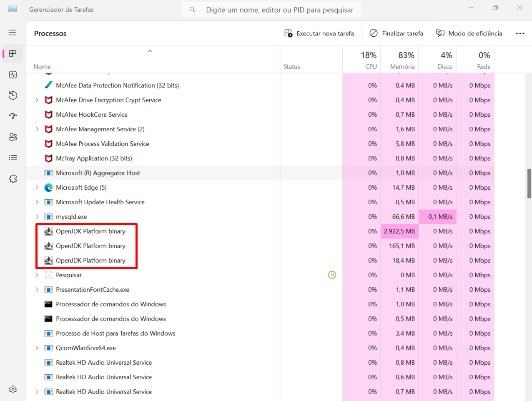Select the 66,6 MB memory cell

(x=399, y=217)
